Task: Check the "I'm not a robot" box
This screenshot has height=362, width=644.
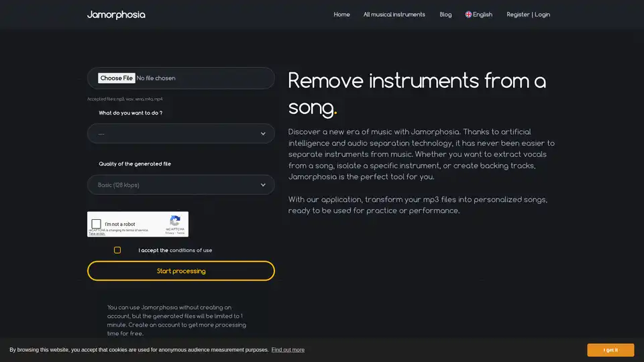Action: 97,224
